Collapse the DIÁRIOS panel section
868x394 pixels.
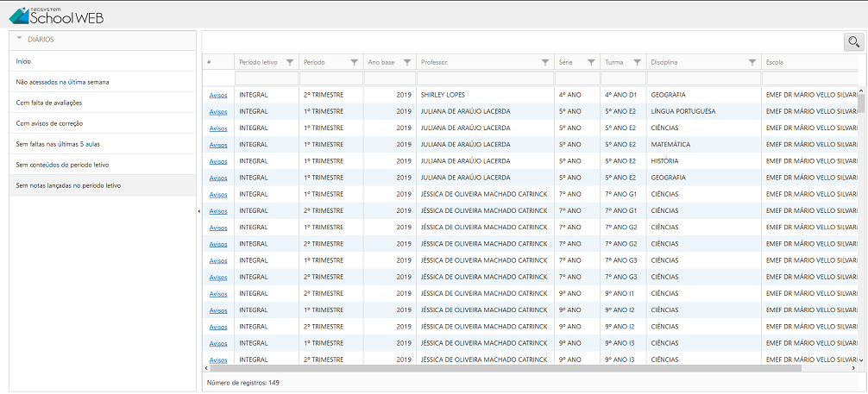tap(19, 40)
